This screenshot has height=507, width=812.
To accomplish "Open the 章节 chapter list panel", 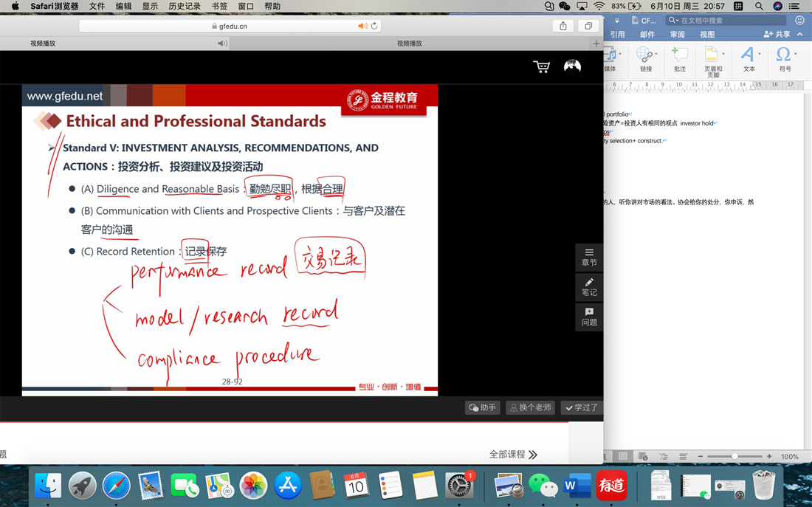I will coord(589,257).
